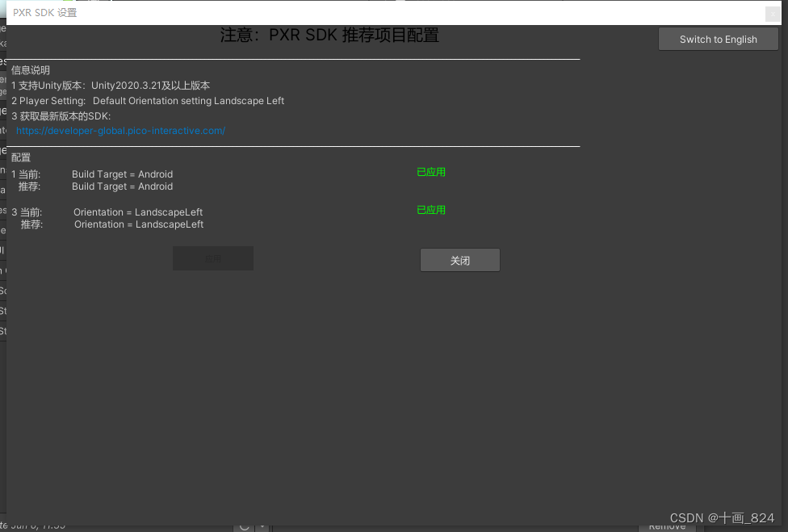Image resolution: width=788 pixels, height=532 pixels.
Task: Click the 推荐 Build Target = Android line
Action: pos(95,186)
